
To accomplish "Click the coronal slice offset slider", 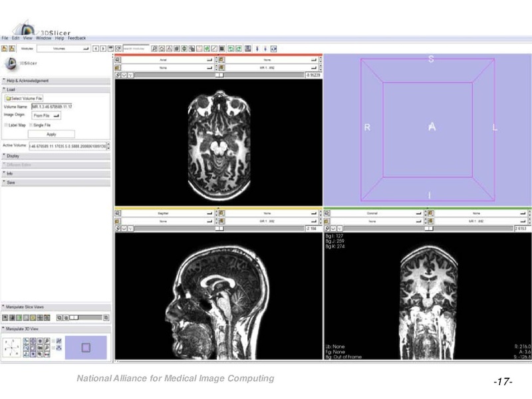I will (428, 229).
